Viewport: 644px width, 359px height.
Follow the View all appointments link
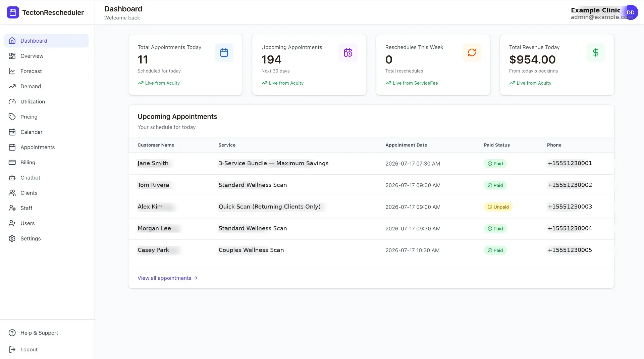pos(167,278)
